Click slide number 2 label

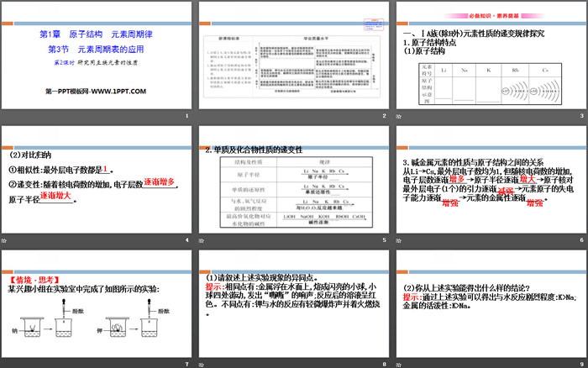pos(385,116)
